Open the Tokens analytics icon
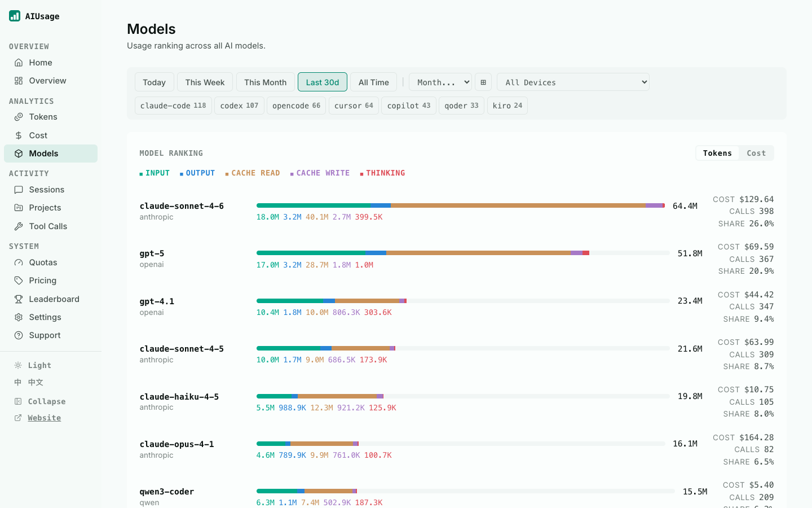The image size is (812, 508). [19, 117]
